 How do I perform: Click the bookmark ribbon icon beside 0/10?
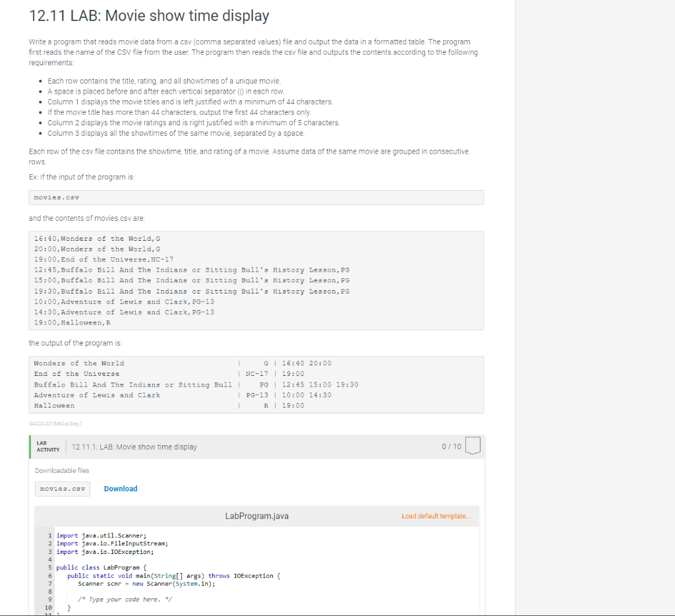pyautogui.click(x=472, y=445)
